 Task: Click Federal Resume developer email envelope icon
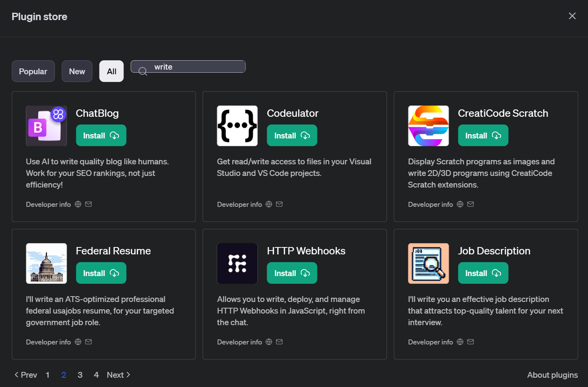click(x=88, y=342)
